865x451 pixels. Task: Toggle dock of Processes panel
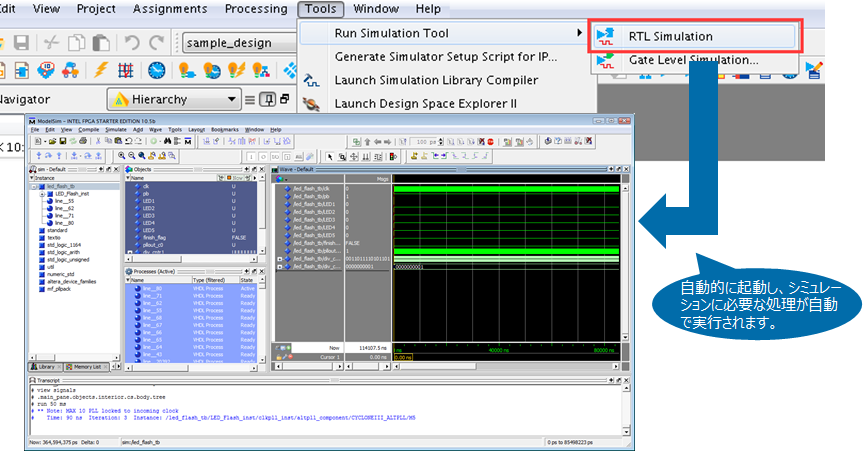point(254,272)
